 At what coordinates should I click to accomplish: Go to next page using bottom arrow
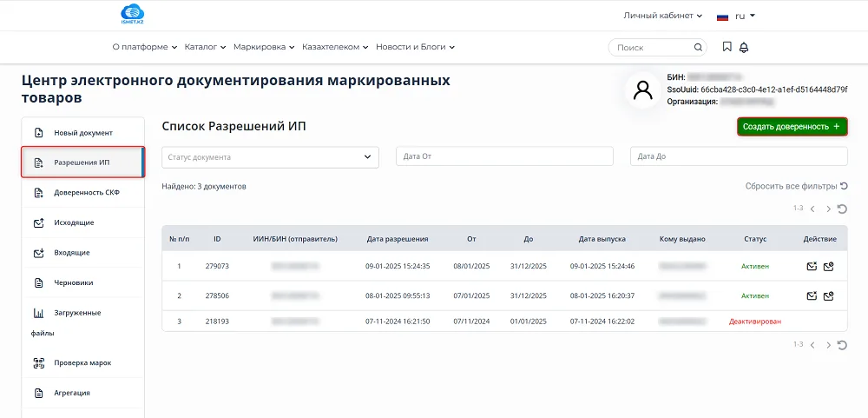pyautogui.click(x=829, y=345)
